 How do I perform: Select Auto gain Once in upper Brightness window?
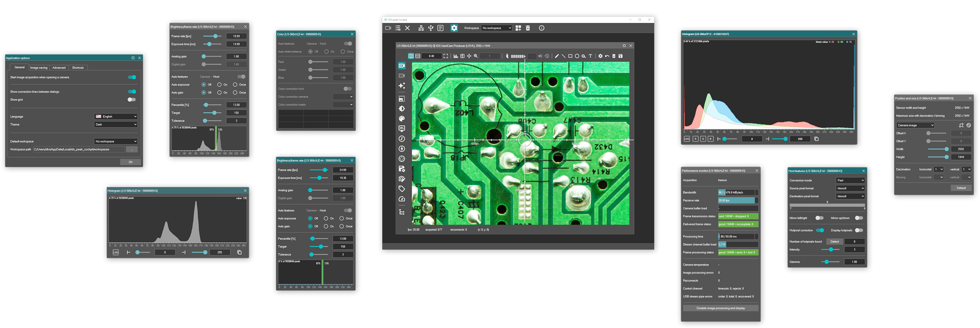pos(235,93)
